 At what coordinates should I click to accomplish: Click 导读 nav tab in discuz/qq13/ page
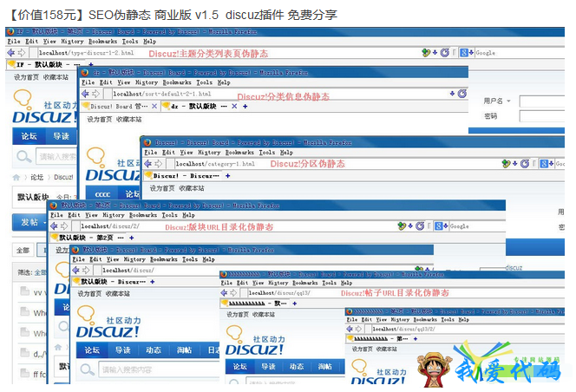click(x=268, y=366)
